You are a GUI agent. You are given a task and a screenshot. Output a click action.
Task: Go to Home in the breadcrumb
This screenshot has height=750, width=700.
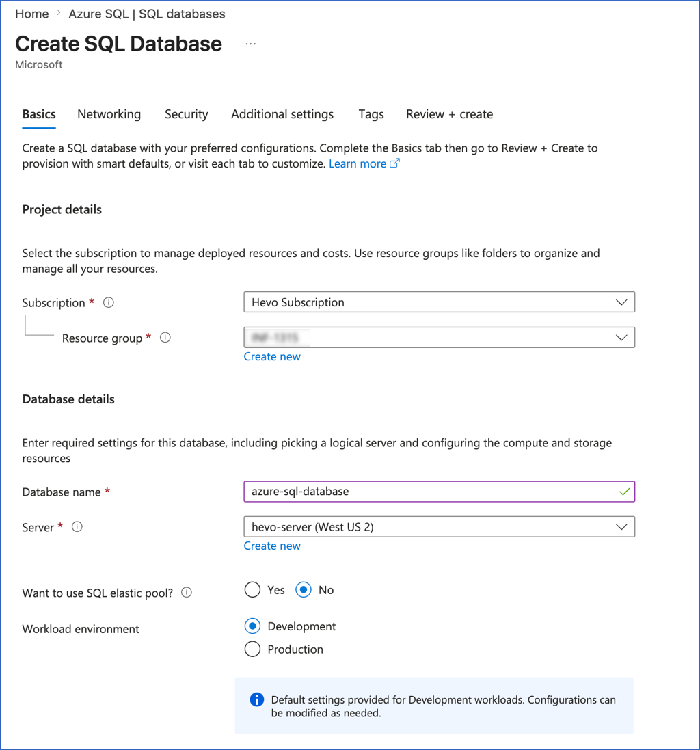32,14
